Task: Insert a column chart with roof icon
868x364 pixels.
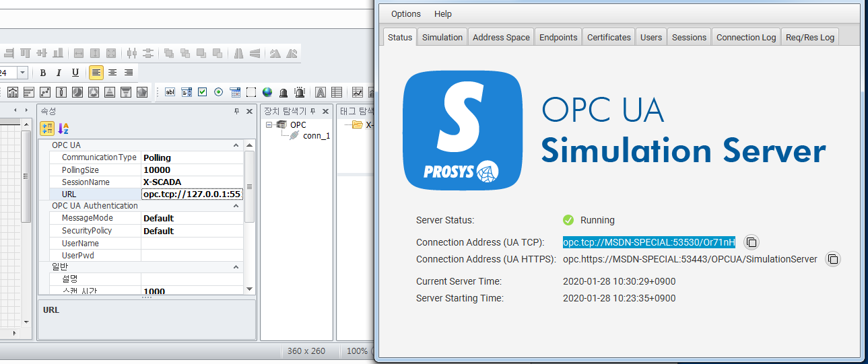Action: (x=12, y=92)
